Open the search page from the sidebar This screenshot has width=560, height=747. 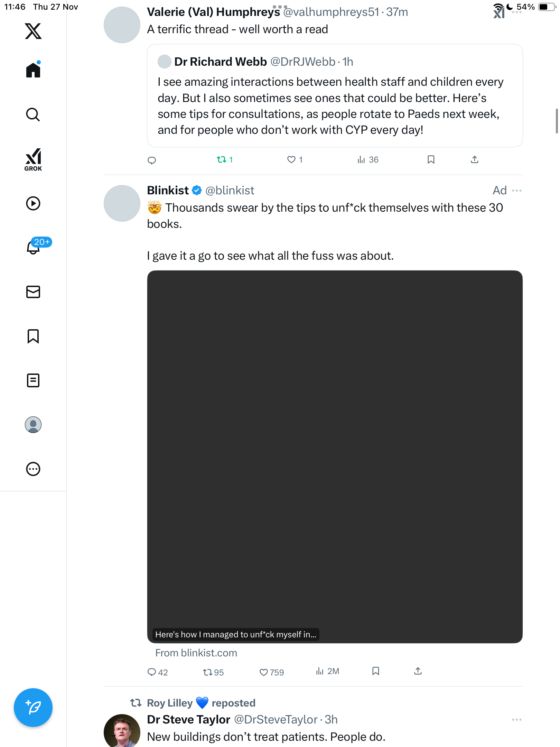tap(33, 114)
